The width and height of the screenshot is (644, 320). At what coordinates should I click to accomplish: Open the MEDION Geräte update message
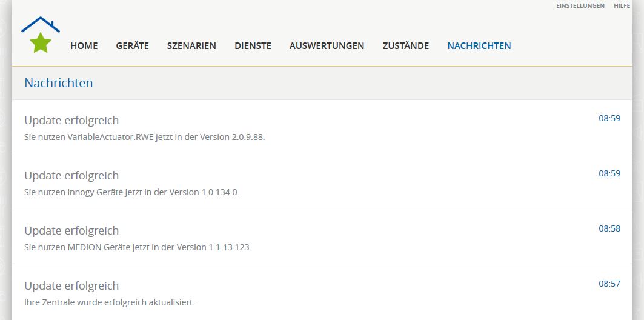tap(71, 230)
